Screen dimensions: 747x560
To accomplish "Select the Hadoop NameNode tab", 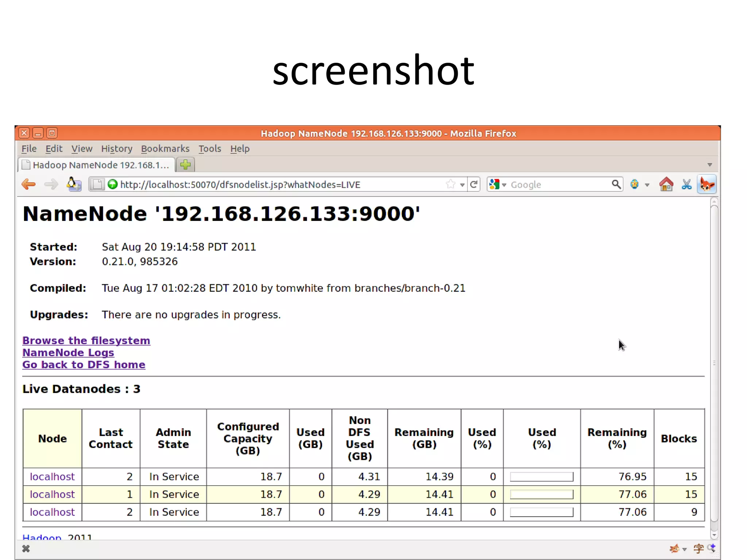I will pos(96,165).
